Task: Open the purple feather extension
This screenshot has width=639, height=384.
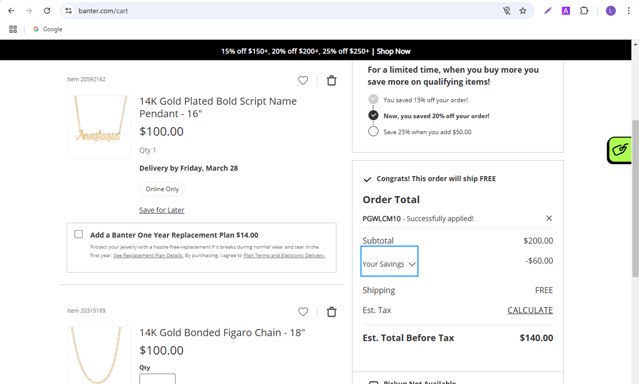Action: click(548, 11)
